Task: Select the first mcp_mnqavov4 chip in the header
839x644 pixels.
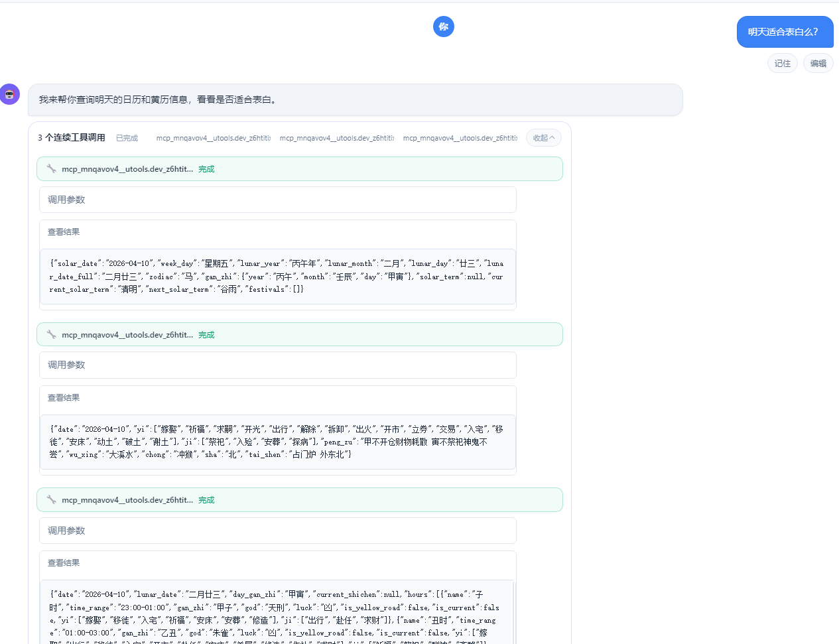Action: pos(213,138)
